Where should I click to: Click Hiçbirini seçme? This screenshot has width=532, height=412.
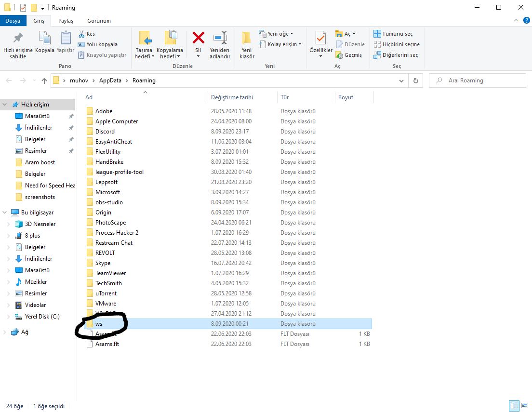point(397,44)
